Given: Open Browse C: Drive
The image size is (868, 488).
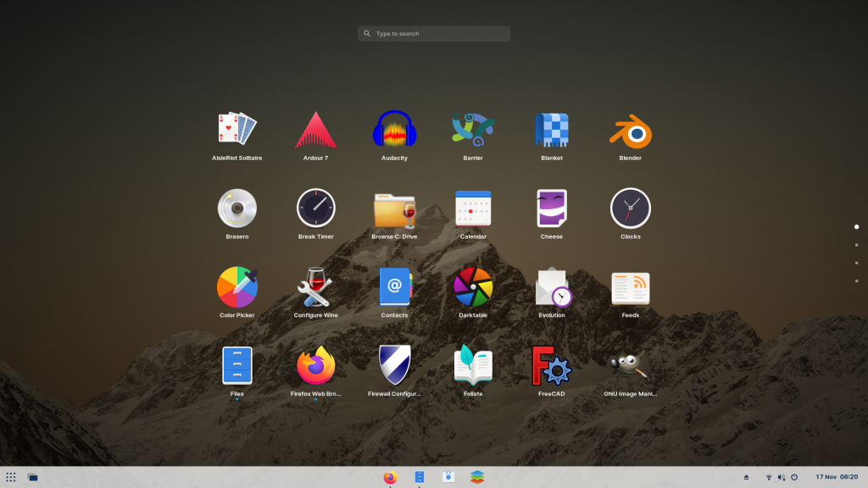Looking at the screenshot, I should point(394,210).
